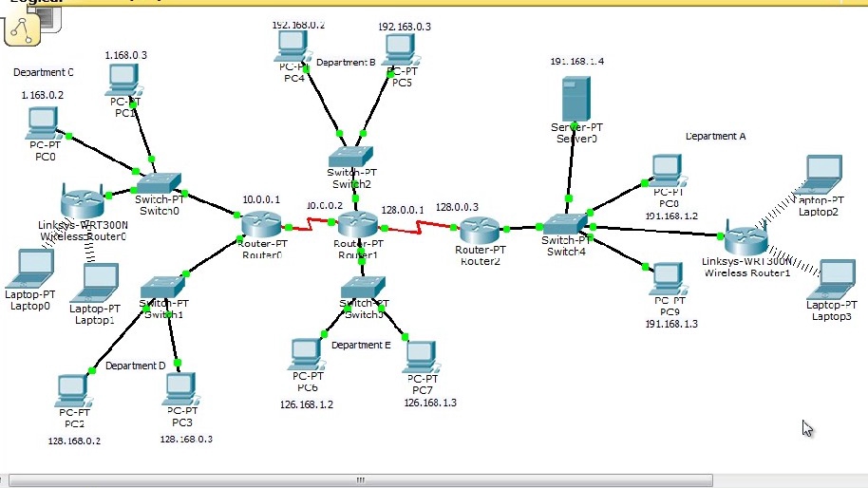Select Linksys Wireless Router0

tap(83, 201)
